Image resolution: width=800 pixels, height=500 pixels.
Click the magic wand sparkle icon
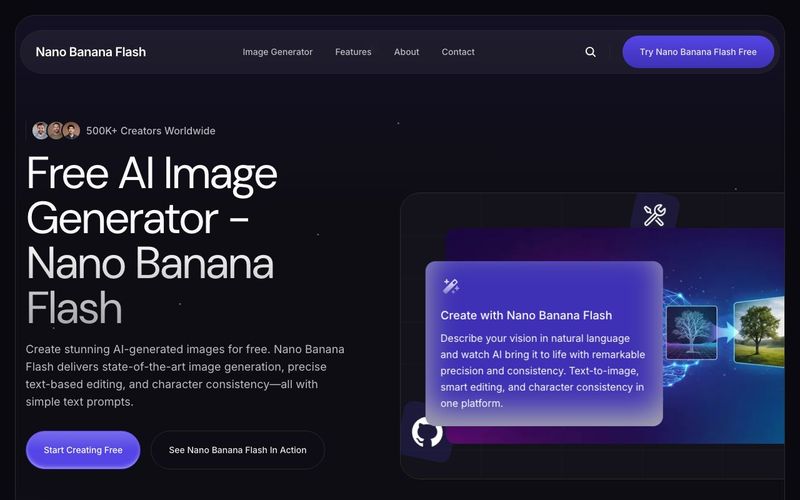click(451, 286)
